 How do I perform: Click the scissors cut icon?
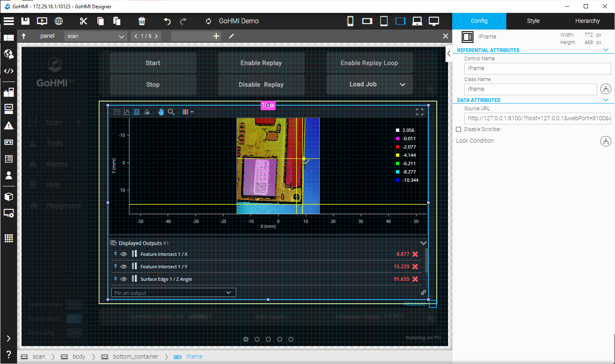pyautogui.click(x=84, y=21)
